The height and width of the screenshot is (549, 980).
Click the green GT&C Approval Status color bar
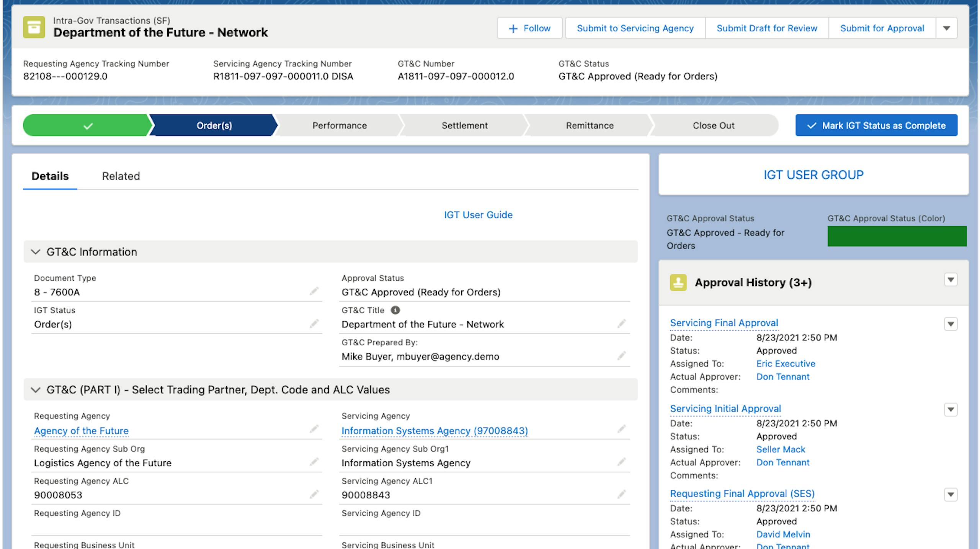point(897,236)
